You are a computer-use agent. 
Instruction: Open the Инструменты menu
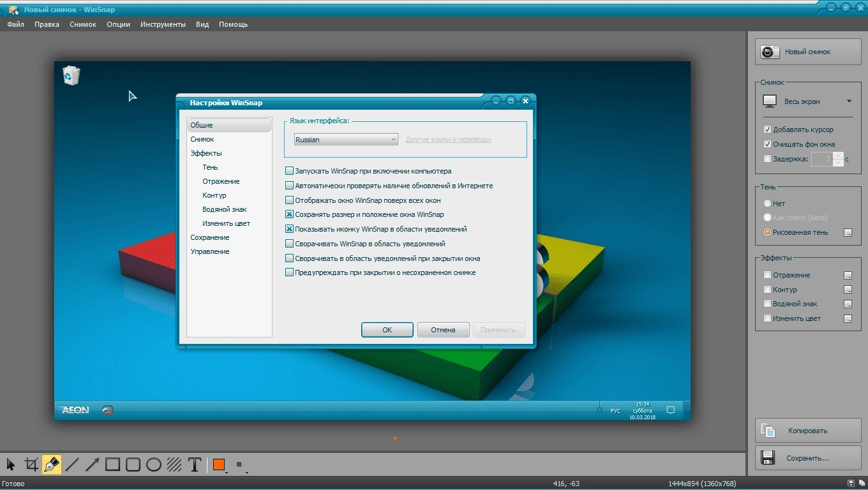163,24
